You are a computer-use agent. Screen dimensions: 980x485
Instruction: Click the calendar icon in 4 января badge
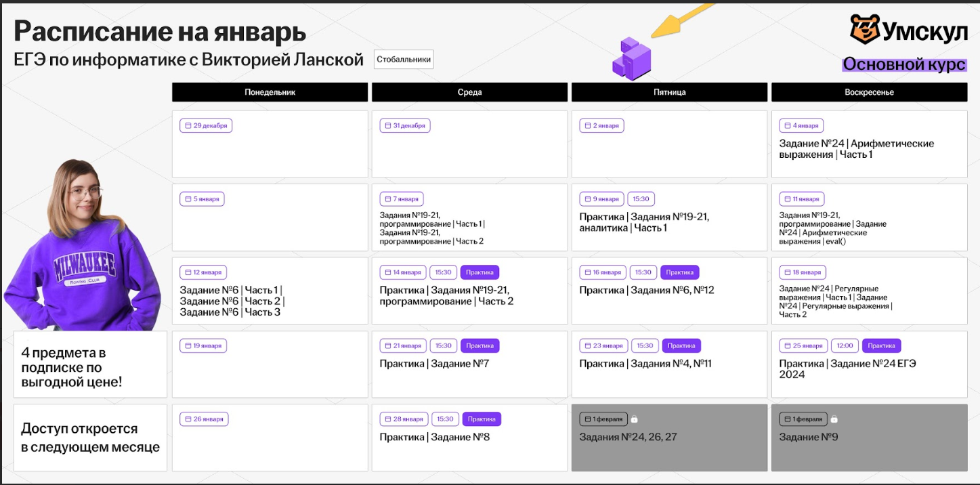click(x=787, y=126)
